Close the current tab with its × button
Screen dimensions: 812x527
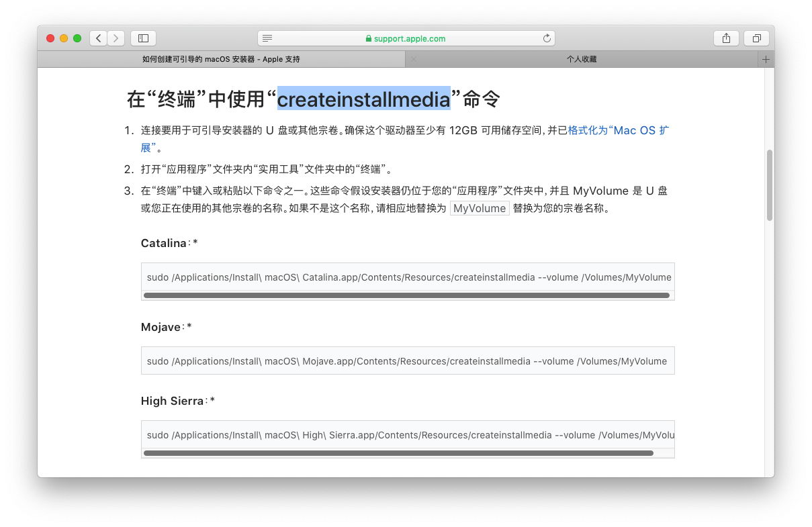tap(414, 59)
